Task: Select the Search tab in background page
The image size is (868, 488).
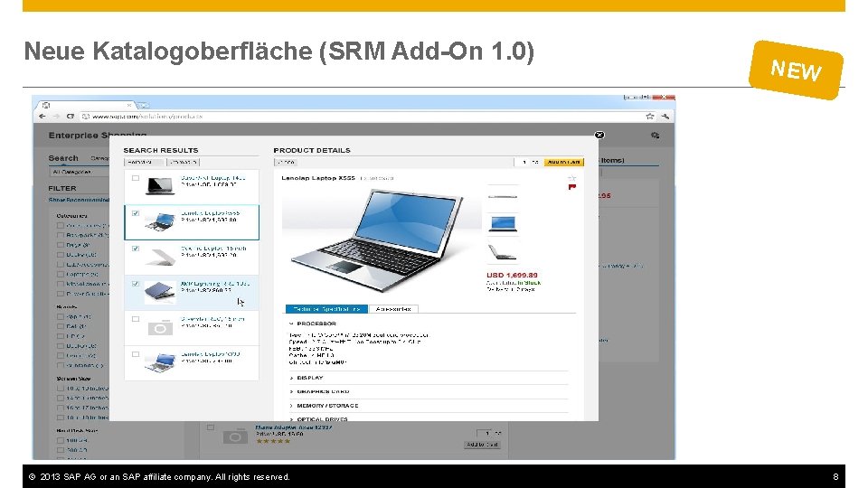Action: point(63,158)
